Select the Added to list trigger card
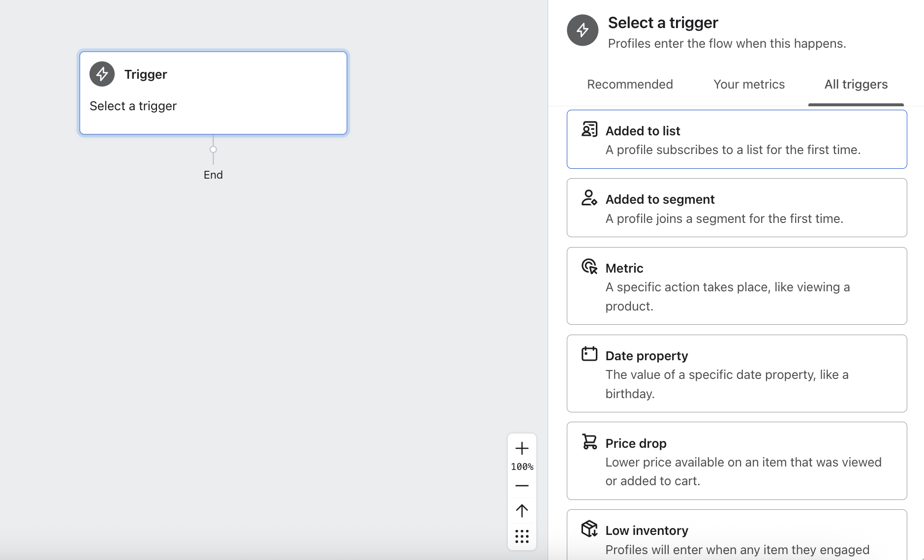The image size is (924, 560). (x=737, y=139)
